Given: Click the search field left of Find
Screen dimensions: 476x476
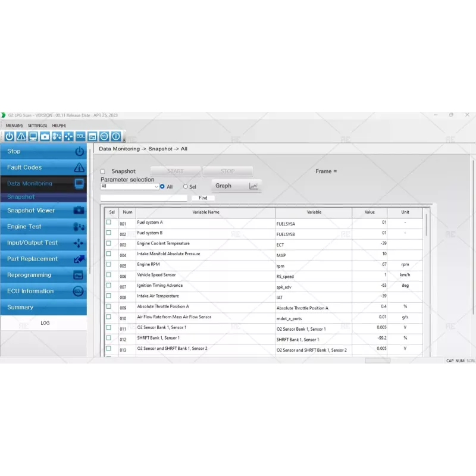Looking at the screenshot, I should pyautogui.click(x=144, y=198).
